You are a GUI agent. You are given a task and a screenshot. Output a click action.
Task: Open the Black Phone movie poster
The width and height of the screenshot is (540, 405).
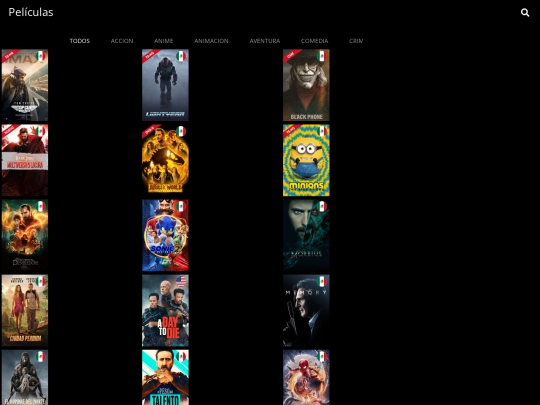click(306, 85)
